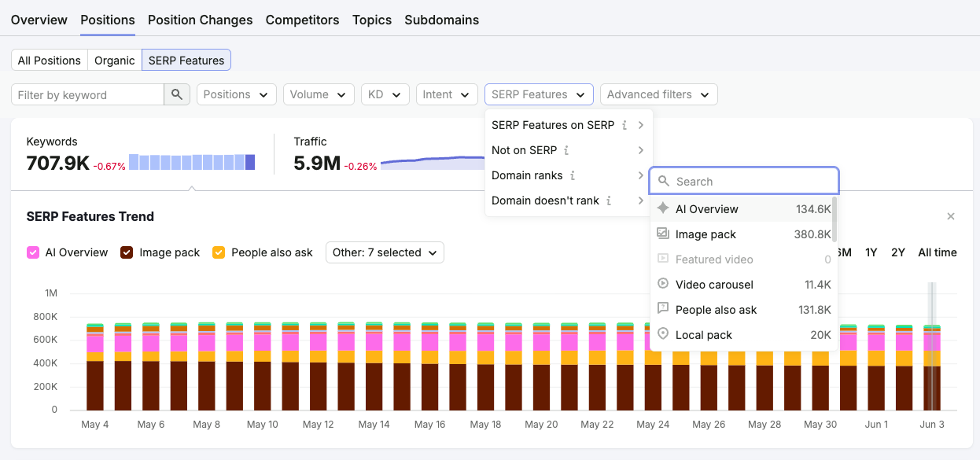Click the Featured video icon in list

[x=663, y=259]
